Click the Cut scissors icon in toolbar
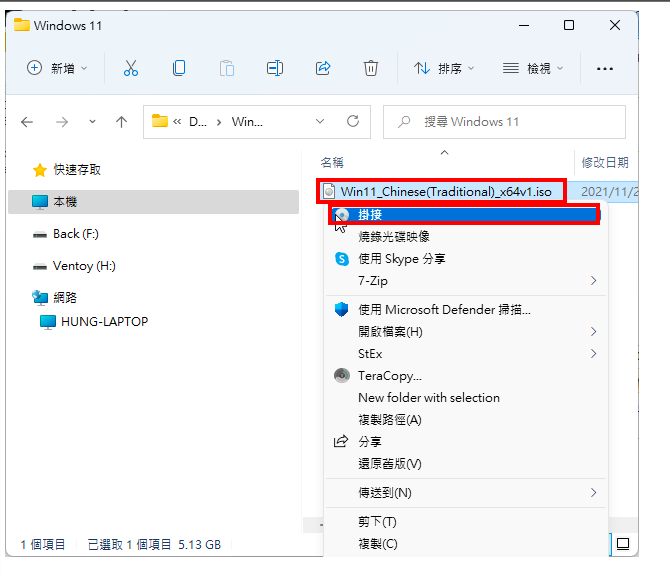The height and width of the screenshot is (575, 670). (131, 68)
